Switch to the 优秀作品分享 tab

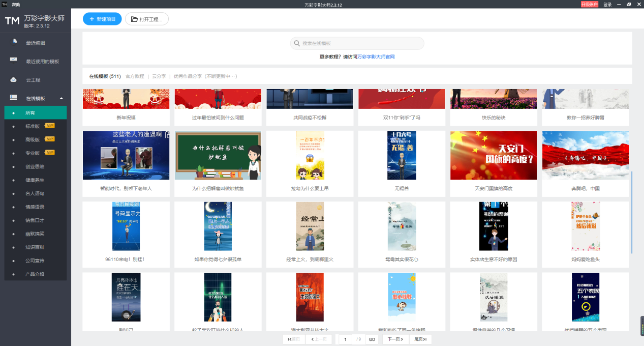point(205,76)
